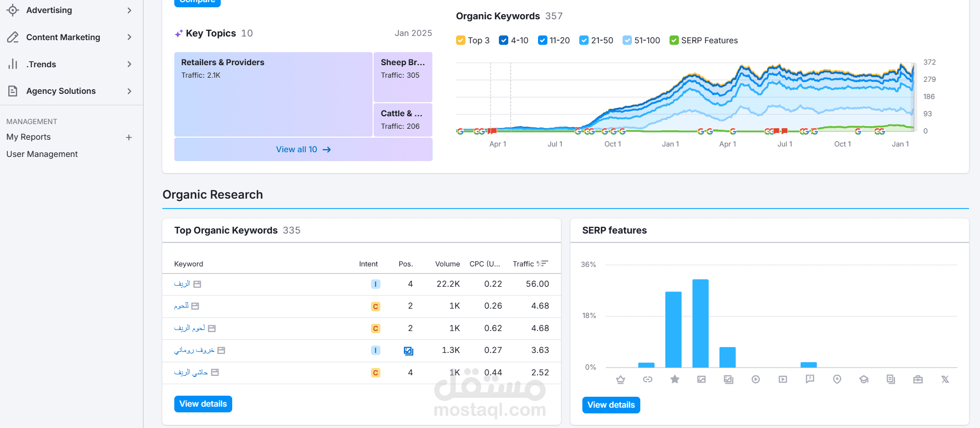This screenshot has height=428, width=980.
Task: Click the SERP icon beside الريف keyword
Action: (x=197, y=284)
